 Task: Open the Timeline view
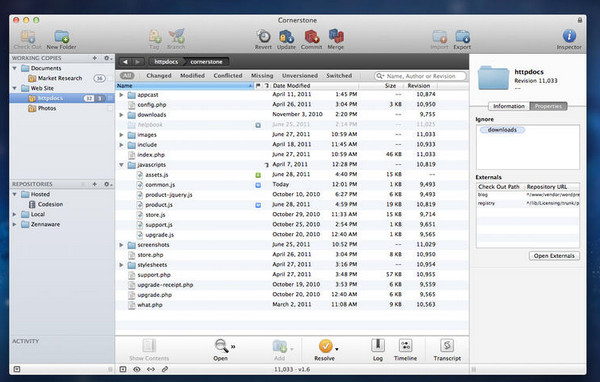pos(405,346)
